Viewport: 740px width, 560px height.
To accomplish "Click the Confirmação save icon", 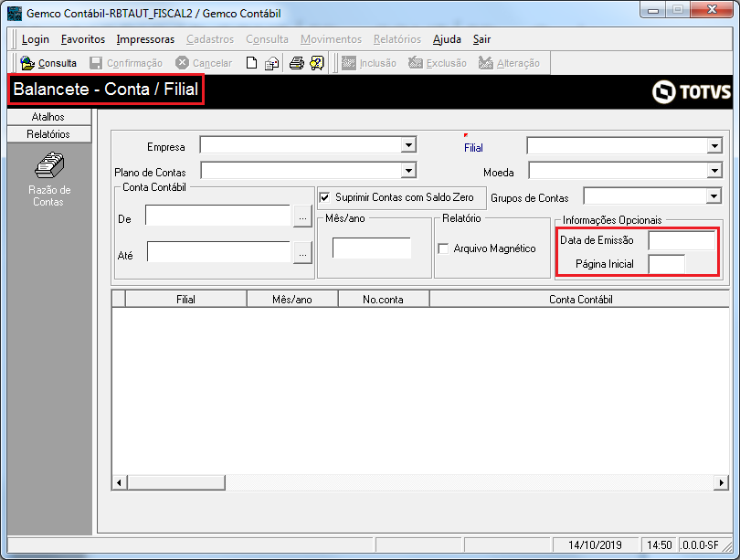I will click(x=96, y=63).
